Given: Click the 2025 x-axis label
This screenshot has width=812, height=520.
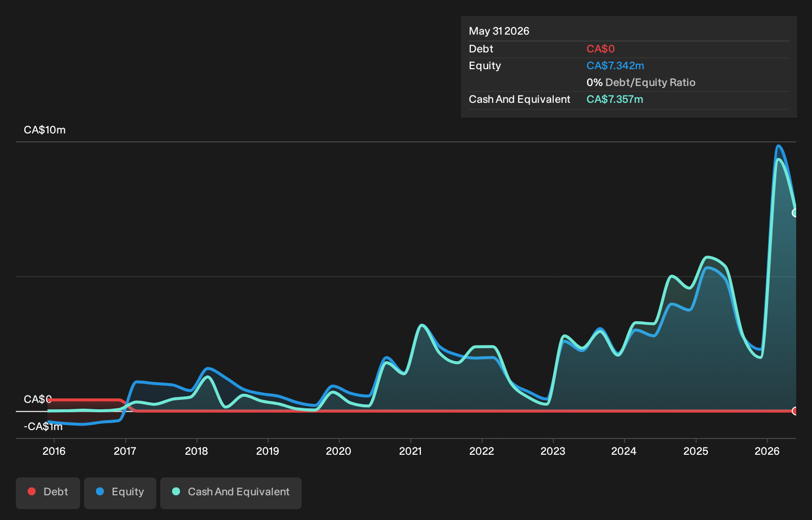Looking at the screenshot, I should point(696,451).
